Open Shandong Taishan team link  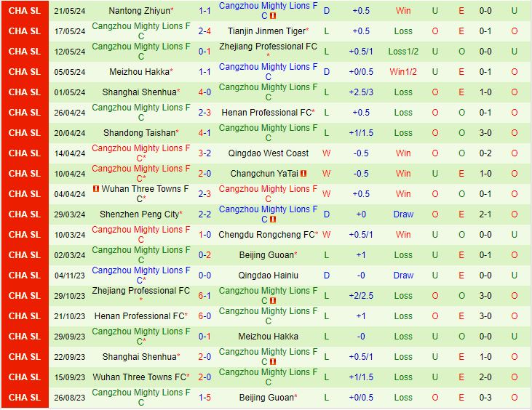tap(140, 133)
